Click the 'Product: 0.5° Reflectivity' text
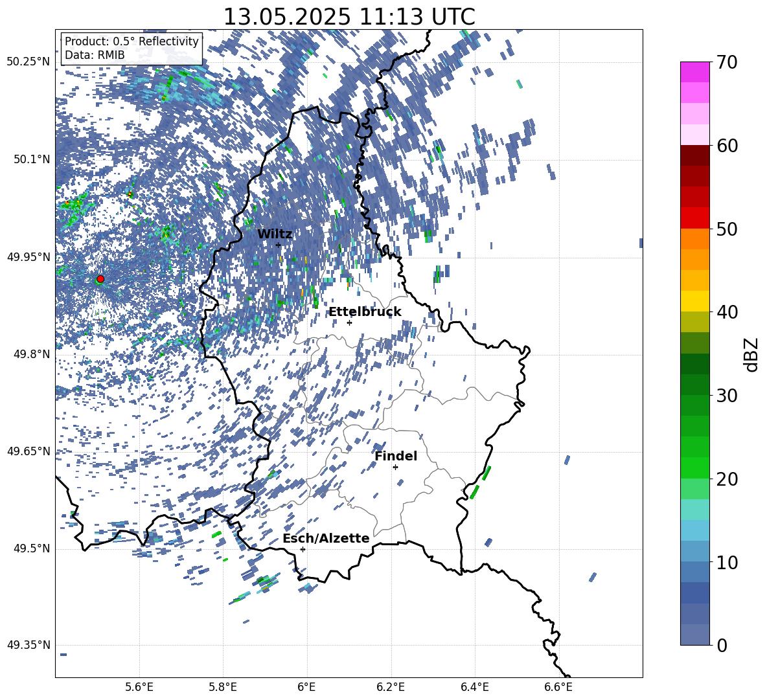 132,41
